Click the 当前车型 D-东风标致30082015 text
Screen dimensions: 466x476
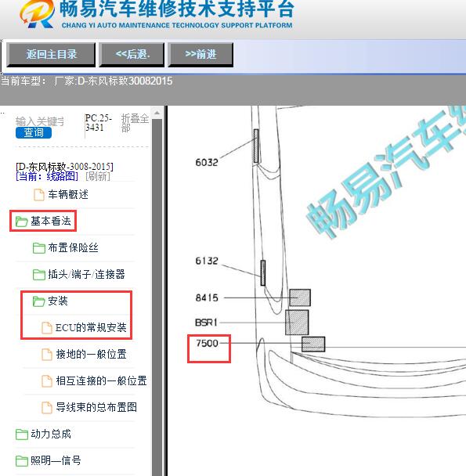[x=87, y=81]
